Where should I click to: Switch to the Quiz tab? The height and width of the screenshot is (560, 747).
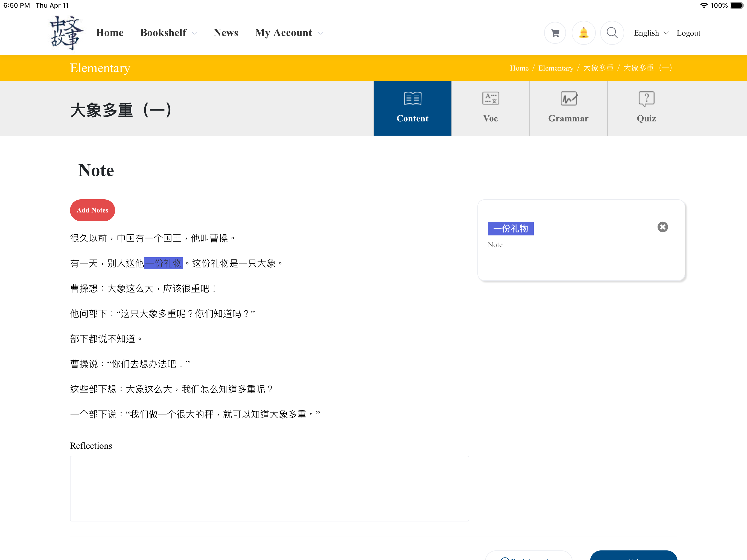646,108
